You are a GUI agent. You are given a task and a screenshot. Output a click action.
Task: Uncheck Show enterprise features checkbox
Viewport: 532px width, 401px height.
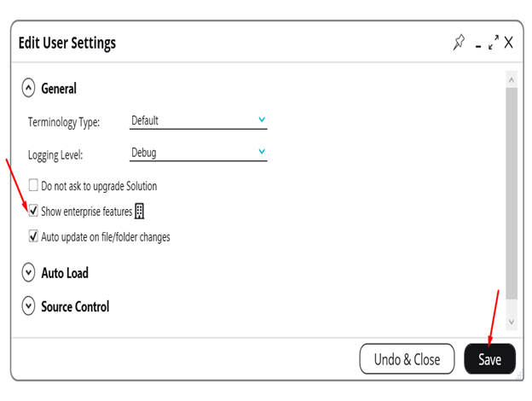(33, 211)
